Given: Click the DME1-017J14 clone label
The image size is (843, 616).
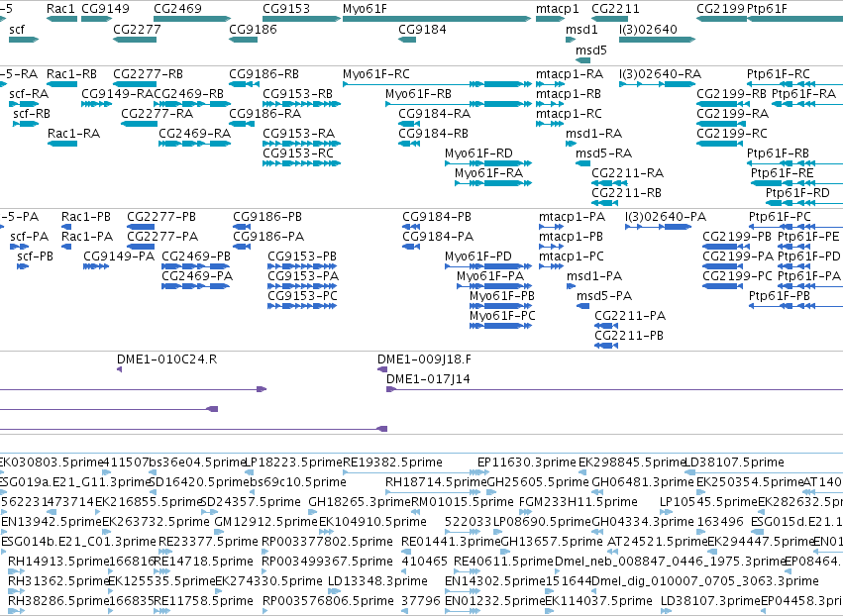Looking at the screenshot, I should click(429, 379).
